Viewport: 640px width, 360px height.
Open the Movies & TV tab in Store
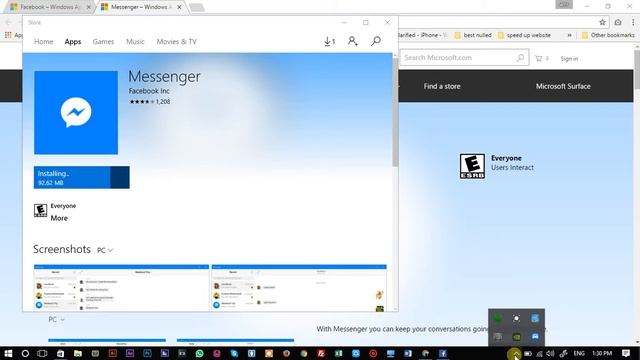(x=177, y=42)
